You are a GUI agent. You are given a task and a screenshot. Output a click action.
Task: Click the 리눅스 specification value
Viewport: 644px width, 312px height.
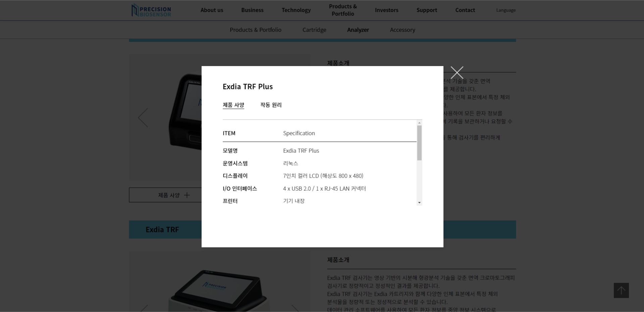pyautogui.click(x=290, y=164)
